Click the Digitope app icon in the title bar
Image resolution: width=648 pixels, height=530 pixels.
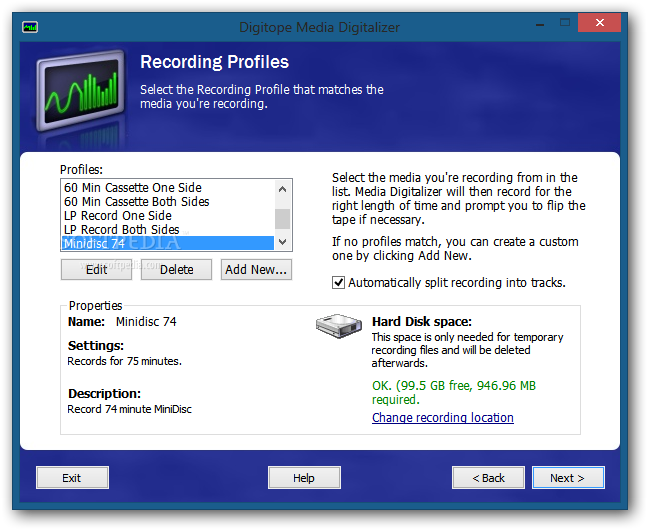(30, 27)
